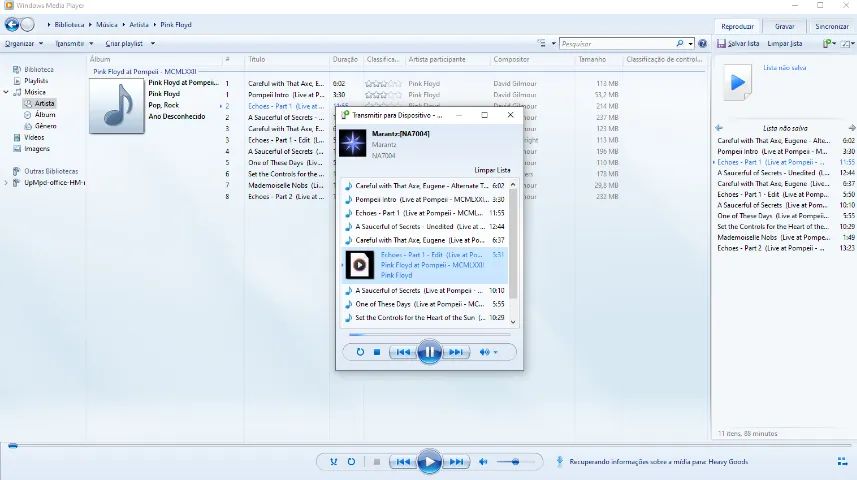Switch to the Sincronizar tab
The width and height of the screenshot is (857, 480).
831,26
